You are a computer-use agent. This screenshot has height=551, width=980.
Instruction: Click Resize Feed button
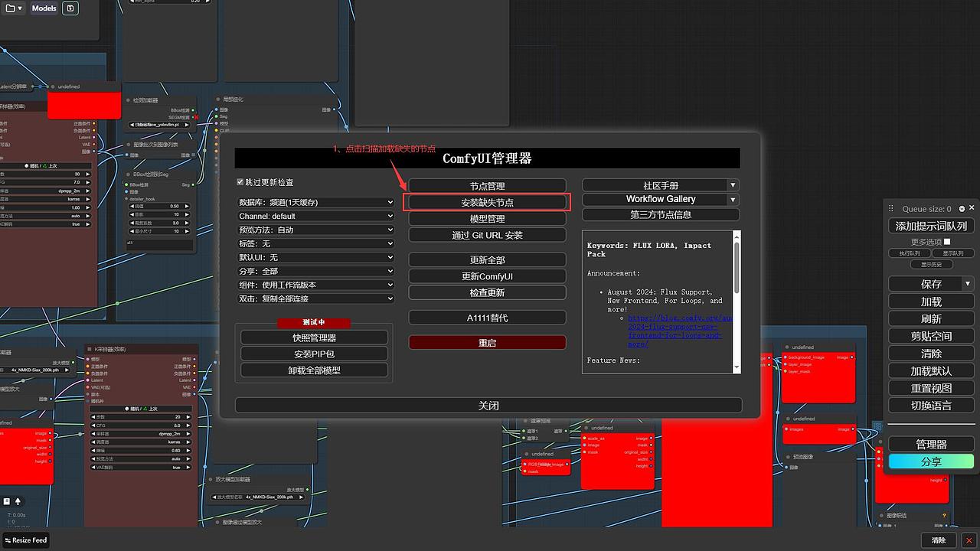pos(26,540)
